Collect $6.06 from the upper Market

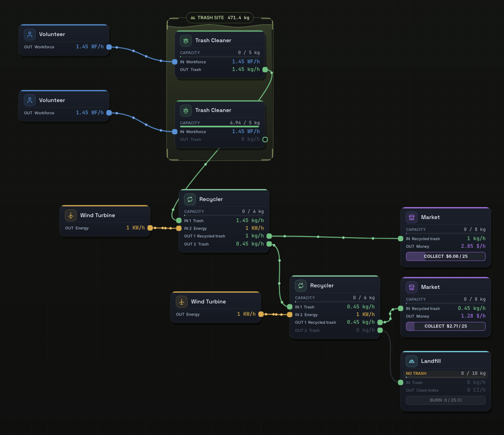click(446, 256)
